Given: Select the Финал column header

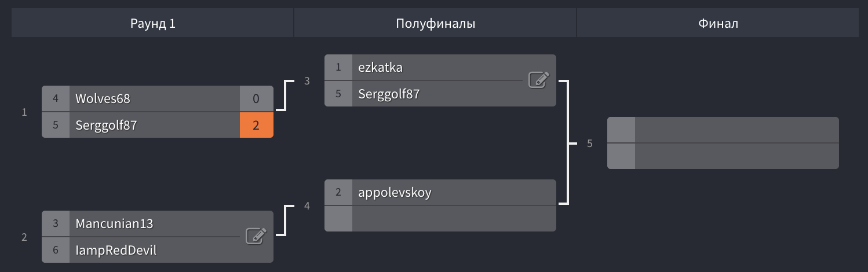Looking at the screenshot, I should (717, 24).
